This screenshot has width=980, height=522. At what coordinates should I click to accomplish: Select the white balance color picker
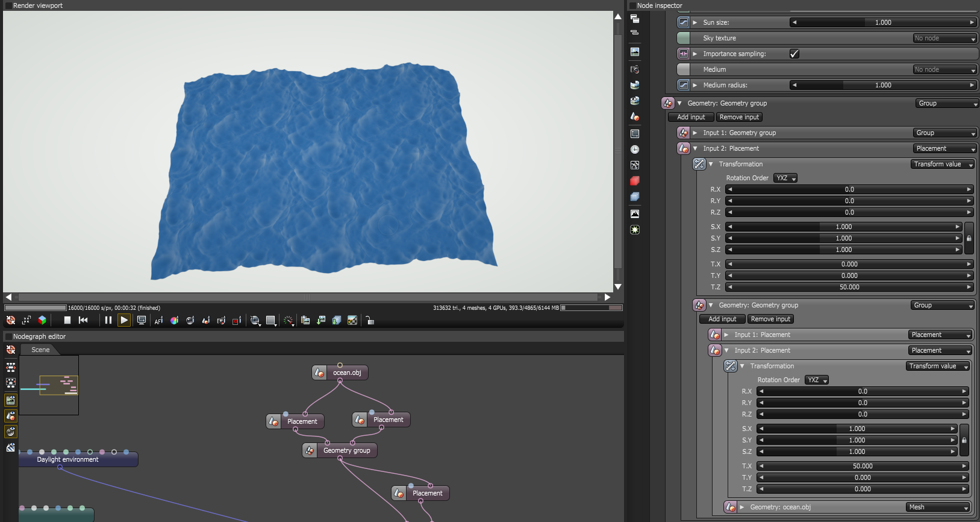(174, 321)
